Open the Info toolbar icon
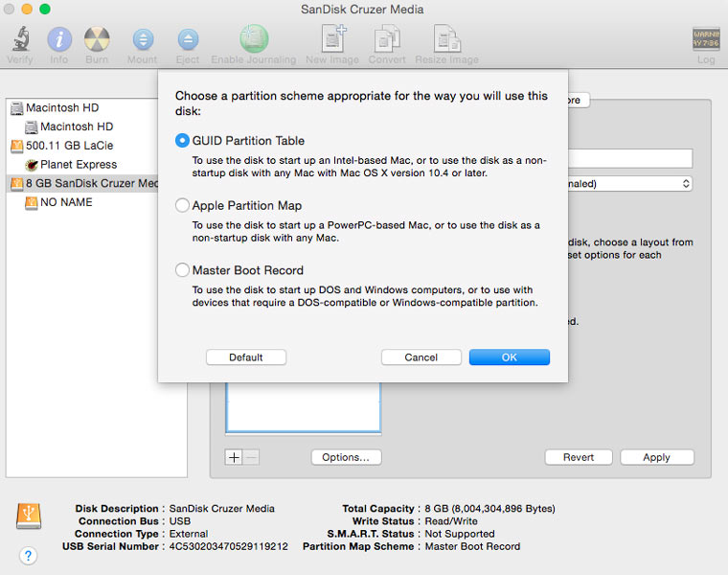Screen dimensions: 728x575 coord(59,39)
